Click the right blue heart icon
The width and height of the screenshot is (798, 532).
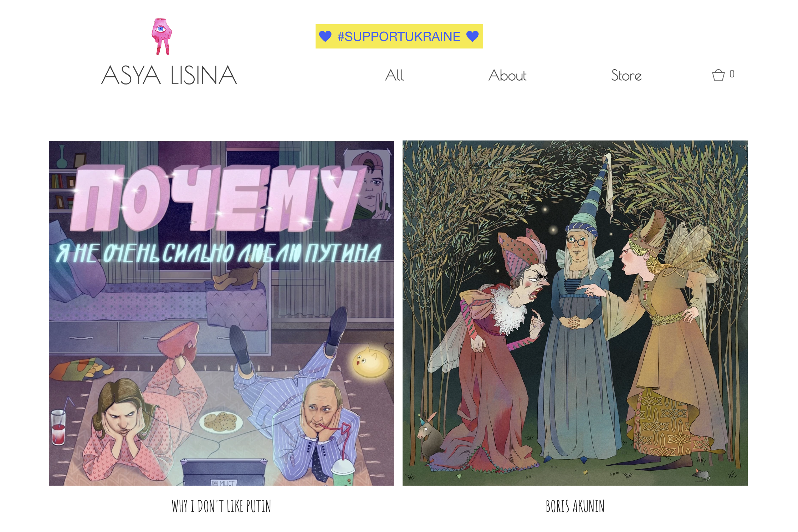pyautogui.click(x=472, y=36)
